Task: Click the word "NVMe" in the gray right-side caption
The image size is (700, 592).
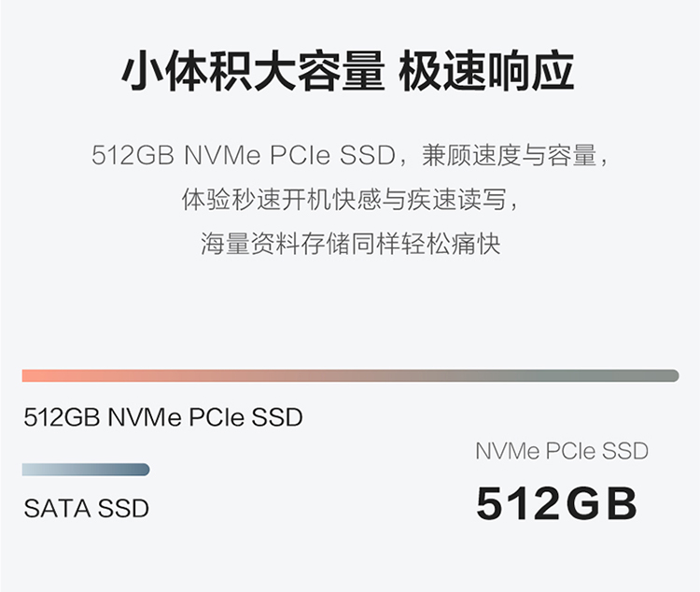Action: tap(508, 451)
